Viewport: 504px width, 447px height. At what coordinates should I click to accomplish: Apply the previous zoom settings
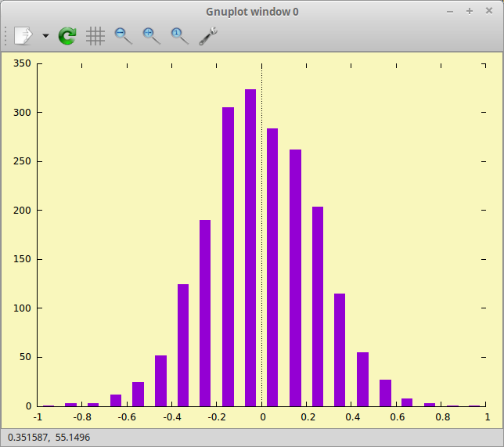coord(124,35)
